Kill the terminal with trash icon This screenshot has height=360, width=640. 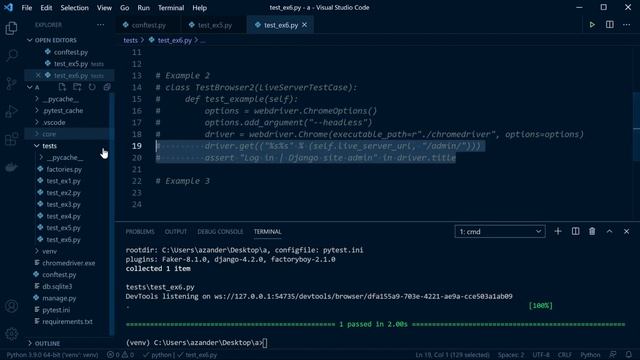click(592, 231)
